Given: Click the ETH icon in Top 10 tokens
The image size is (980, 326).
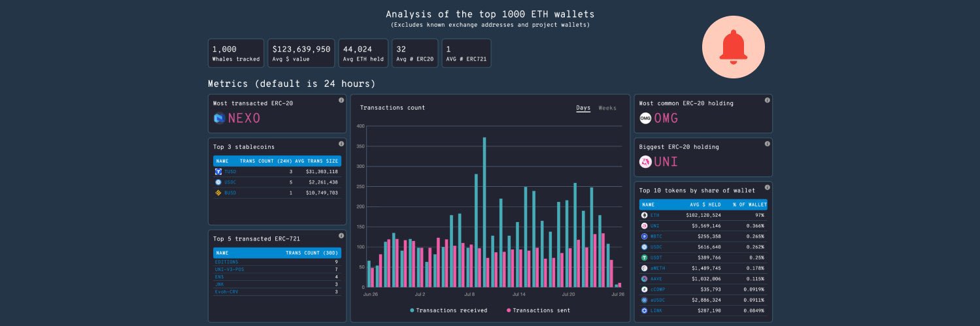Looking at the screenshot, I should click(644, 215).
